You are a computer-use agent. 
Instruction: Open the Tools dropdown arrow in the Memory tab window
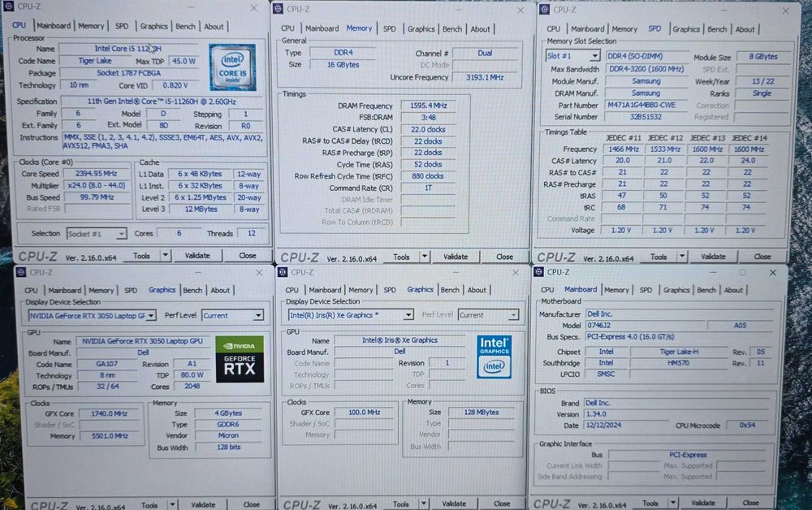(x=425, y=257)
